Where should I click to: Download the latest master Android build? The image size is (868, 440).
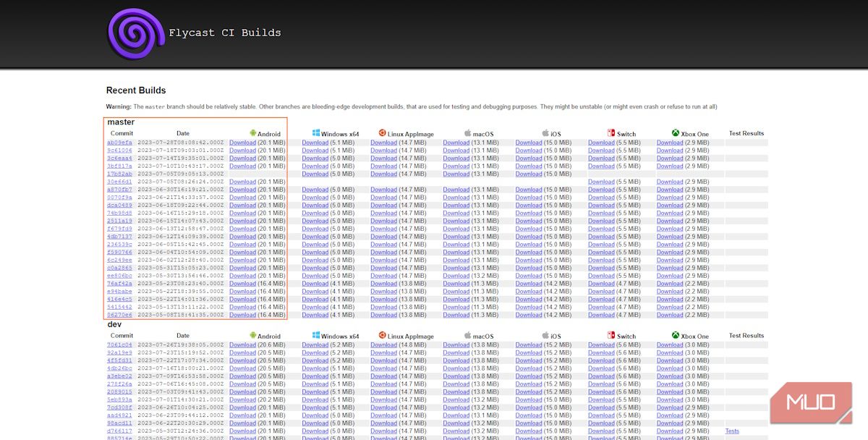pyautogui.click(x=242, y=143)
